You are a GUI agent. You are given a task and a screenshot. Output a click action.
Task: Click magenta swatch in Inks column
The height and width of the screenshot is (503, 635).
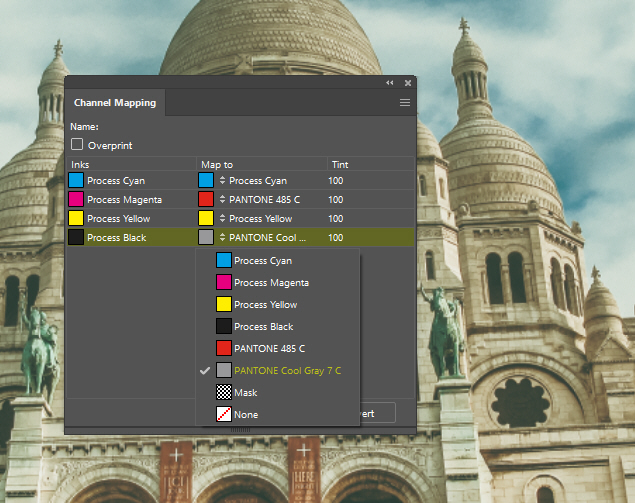[76, 199]
